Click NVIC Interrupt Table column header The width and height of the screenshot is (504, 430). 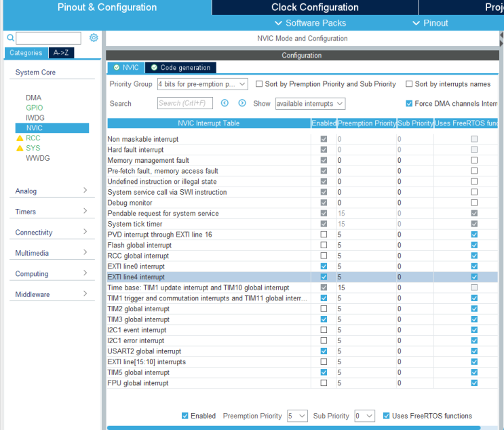point(209,123)
